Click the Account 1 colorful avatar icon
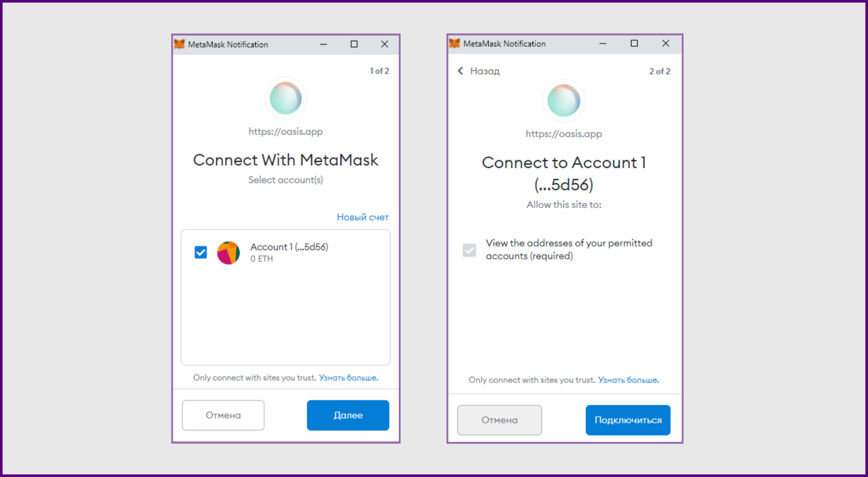Image resolution: width=868 pixels, height=477 pixels. pyautogui.click(x=228, y=253)
